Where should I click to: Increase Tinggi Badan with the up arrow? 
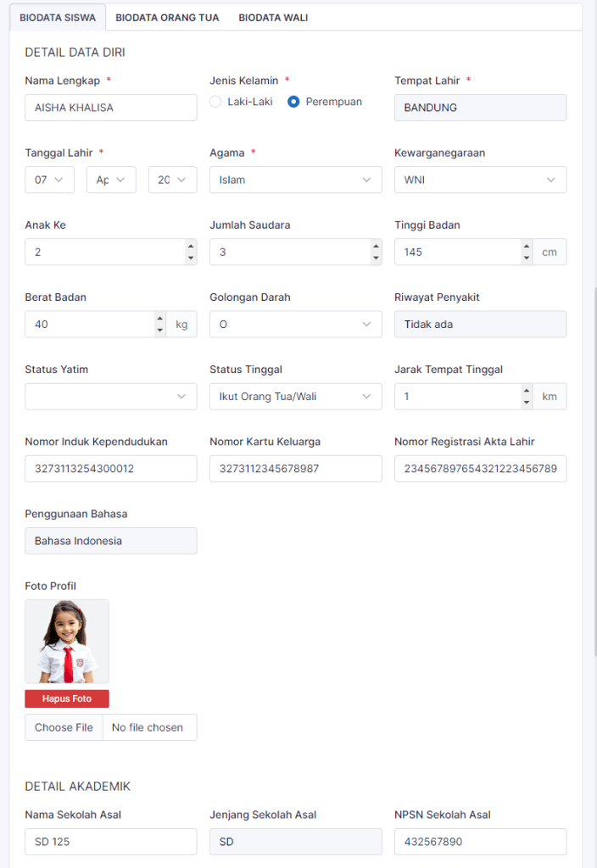point(527,246)
